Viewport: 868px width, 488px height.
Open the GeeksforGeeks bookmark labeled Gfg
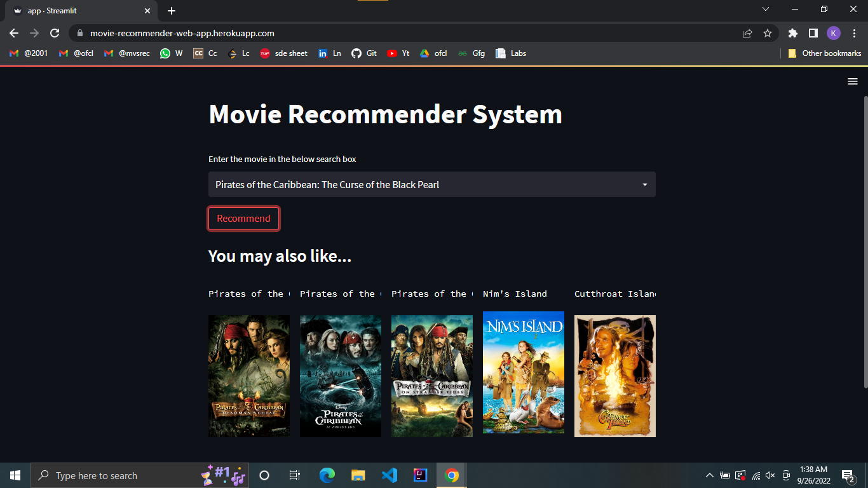(471, 53)
